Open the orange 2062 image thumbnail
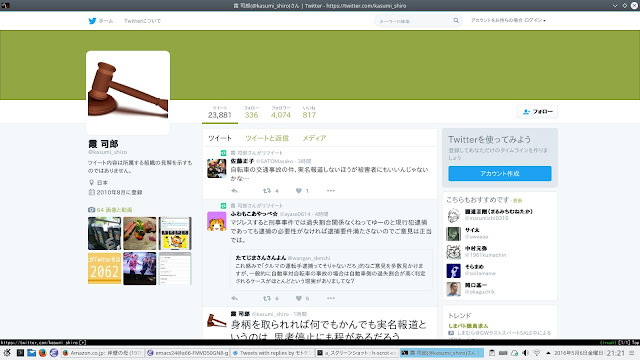This screenshot has height=360, width=640. coord(104,269)
